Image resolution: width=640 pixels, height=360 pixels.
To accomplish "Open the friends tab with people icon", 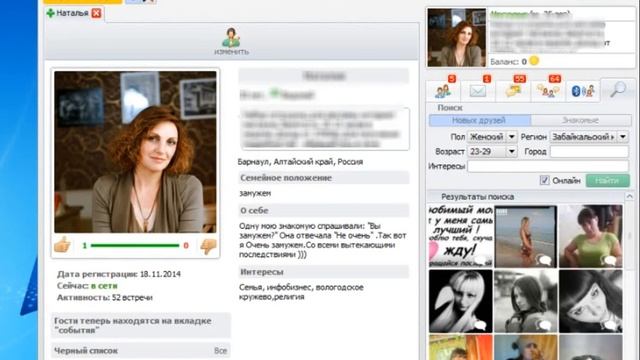I will click(443, 90).
